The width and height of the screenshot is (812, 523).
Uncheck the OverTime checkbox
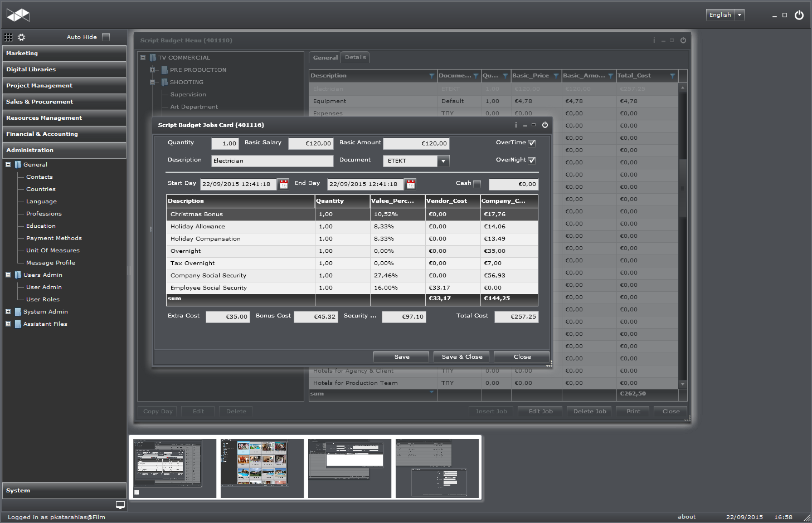click(x=532, y=143)
